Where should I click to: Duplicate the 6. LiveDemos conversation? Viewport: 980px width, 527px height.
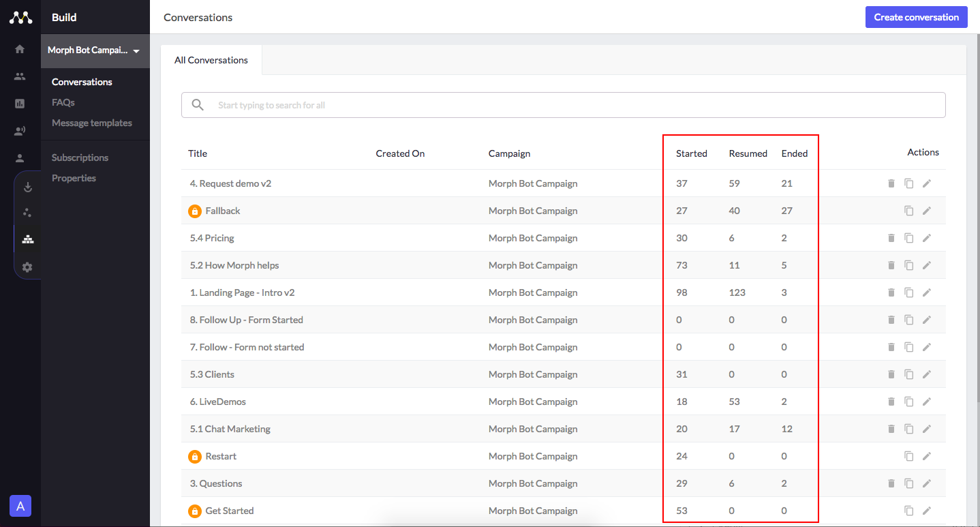[908, 402]
